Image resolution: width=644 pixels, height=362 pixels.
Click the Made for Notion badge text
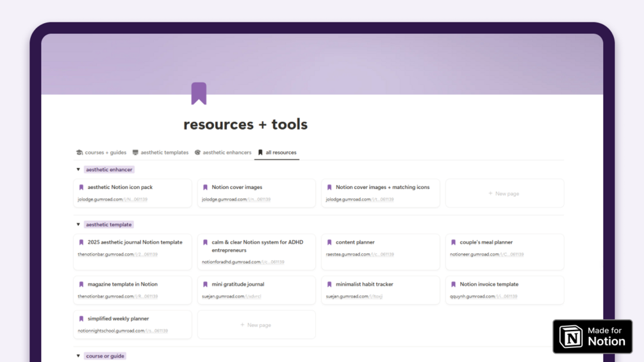tap(606, 336)
